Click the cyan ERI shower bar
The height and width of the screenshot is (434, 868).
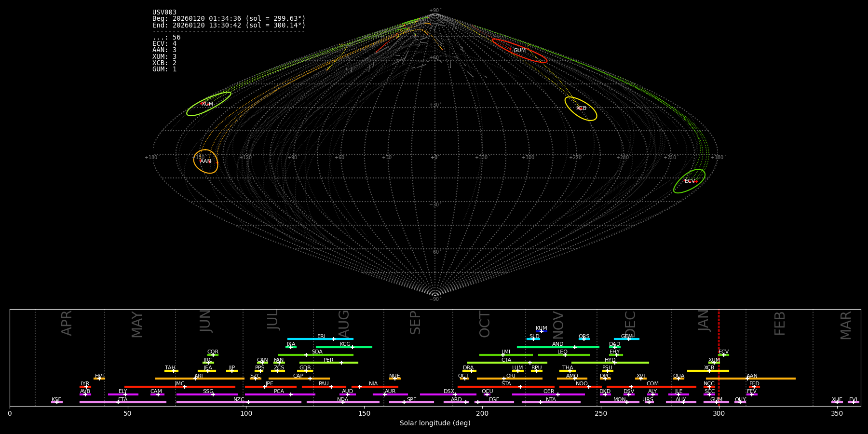click(x=320, y=339)
